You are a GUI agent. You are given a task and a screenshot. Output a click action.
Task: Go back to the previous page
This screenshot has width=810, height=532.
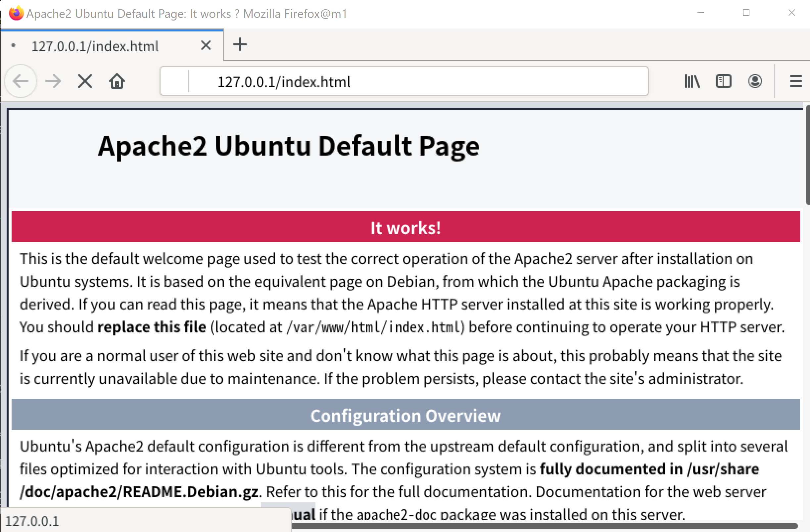21,81
